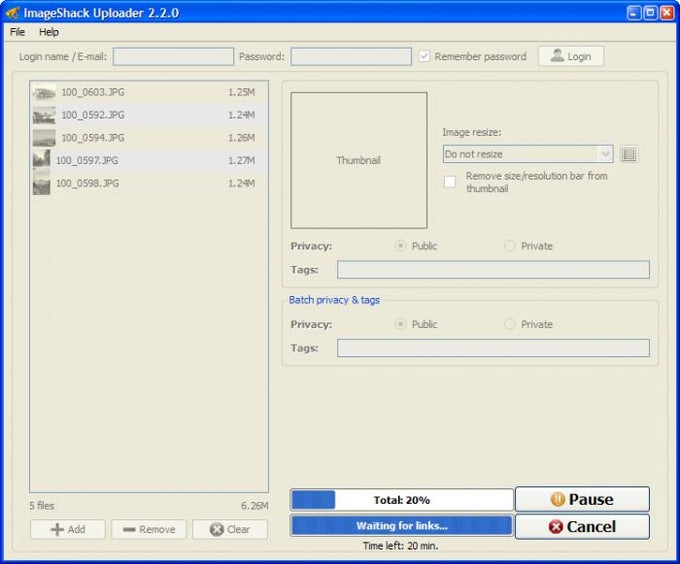
Task: Select the 100_0603.JPG file name
Action: coord(93,92)
